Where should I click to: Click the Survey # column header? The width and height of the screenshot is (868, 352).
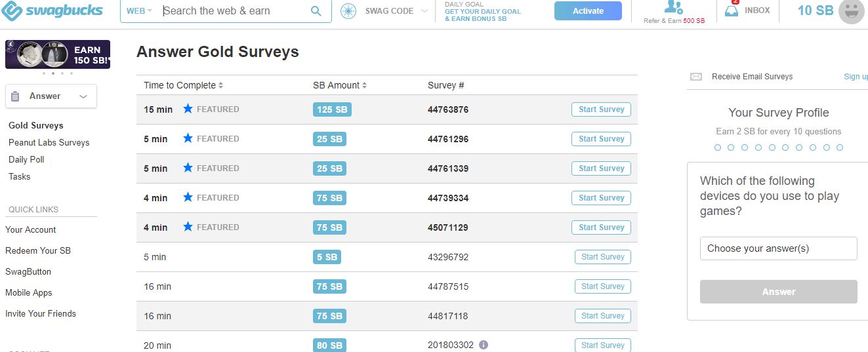[x=446, y=85]
